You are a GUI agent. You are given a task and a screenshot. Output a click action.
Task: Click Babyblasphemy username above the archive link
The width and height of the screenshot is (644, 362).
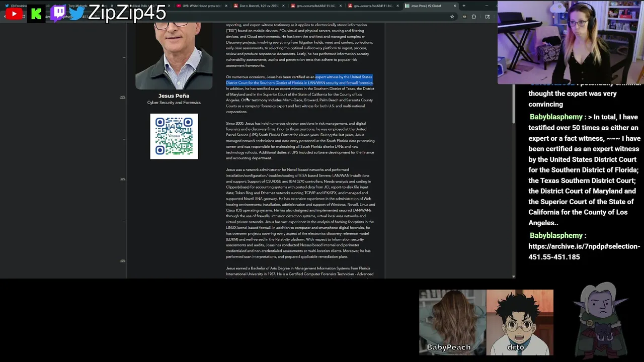pyautogui.click(x=555, y=235)
